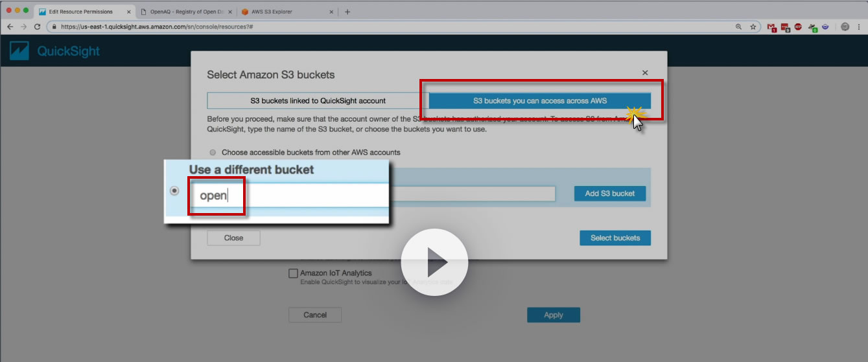
Task: Click the purple bowl-shaped extension icon
Action: tap(825, 27)
